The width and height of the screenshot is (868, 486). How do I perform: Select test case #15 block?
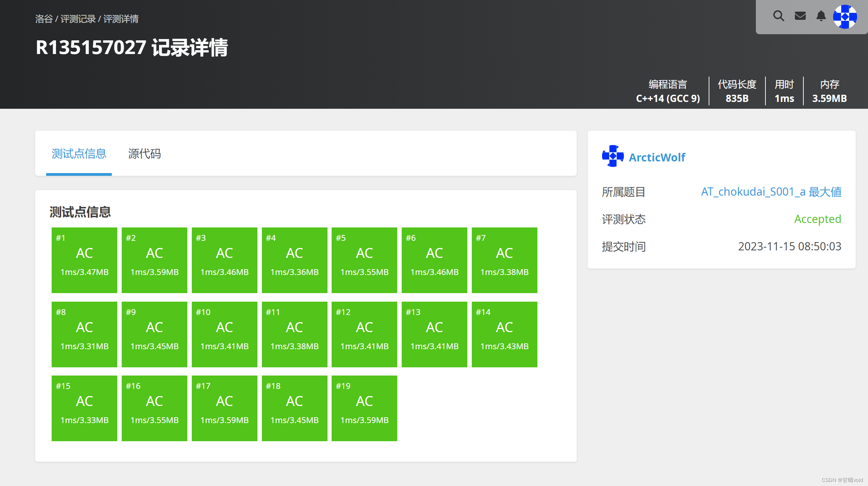point(84,408)
